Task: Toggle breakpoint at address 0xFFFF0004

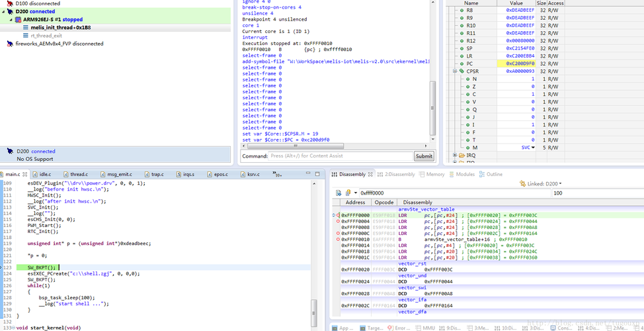Action: [x=338, y=221]
